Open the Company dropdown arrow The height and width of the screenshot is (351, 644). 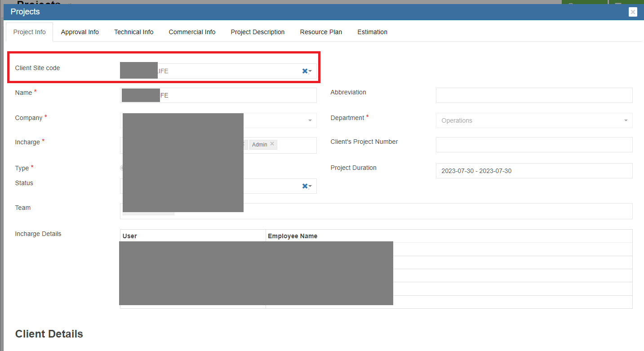[310, 120]
